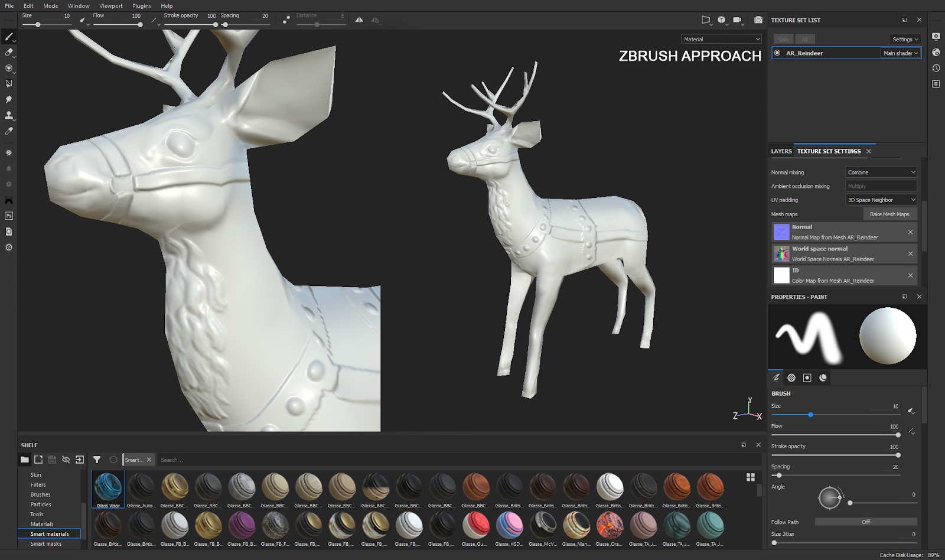Toggle the shelf folder tree view
Image resolution: width=945 pixels, height=560 pixels.
point(25,460)
